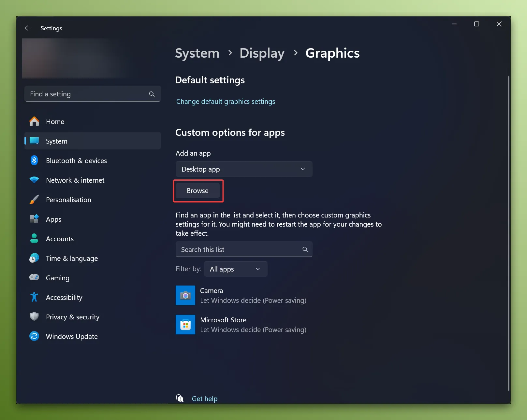
Task: Open 'Change default graphics settings'
Action: click(226, 101)
